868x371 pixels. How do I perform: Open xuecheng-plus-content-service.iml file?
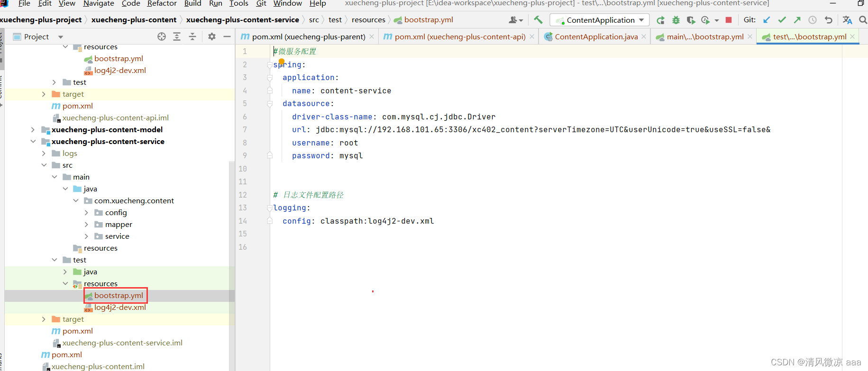[x=122, y=343]
